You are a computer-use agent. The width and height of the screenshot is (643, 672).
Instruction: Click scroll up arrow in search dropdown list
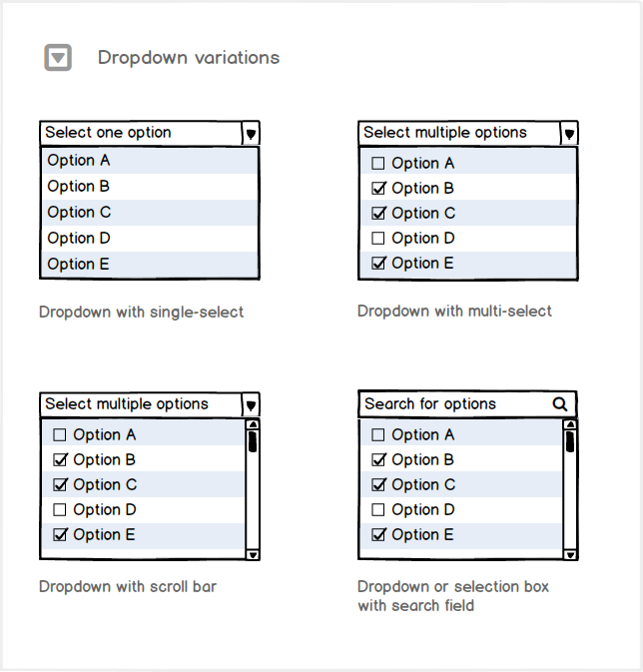(x=570, y=424)
